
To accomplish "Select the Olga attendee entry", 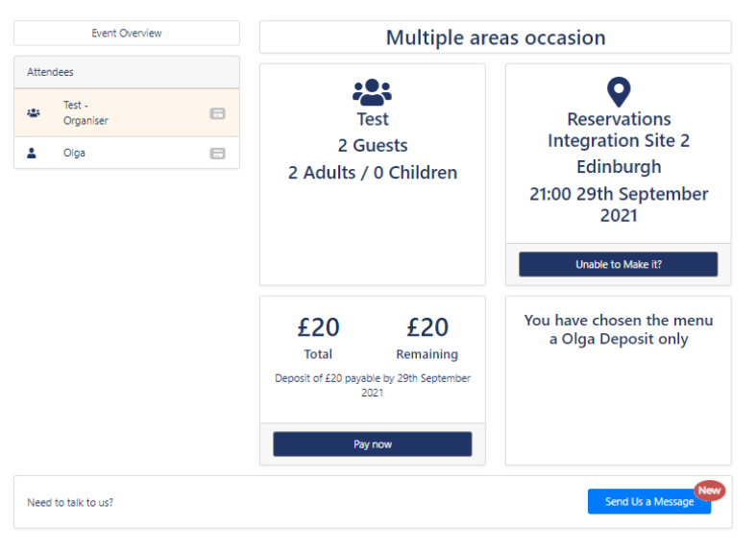I will (127, 154).
